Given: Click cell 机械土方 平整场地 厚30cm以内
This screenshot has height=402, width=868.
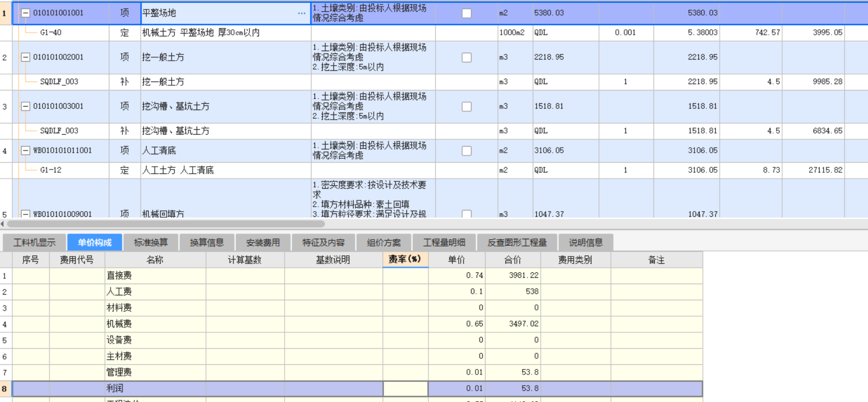Looking at the screenshot, I should [201, 33].
